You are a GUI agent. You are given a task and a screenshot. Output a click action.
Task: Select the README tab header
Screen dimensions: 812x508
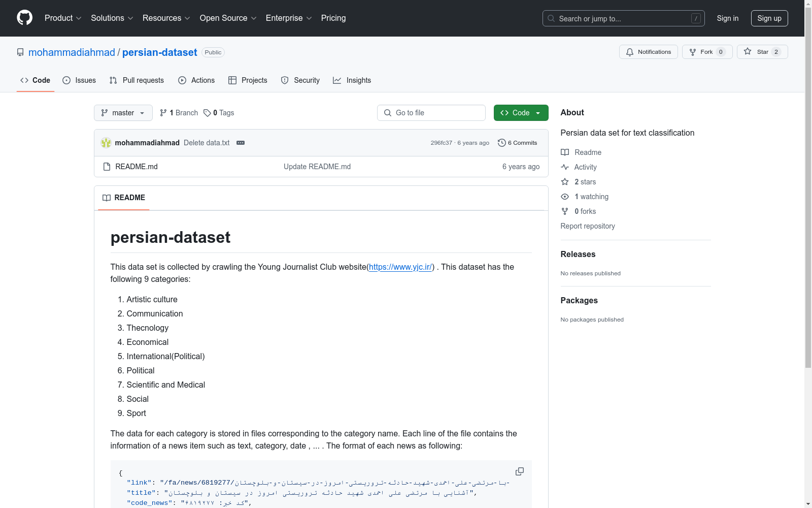[124, 198]
